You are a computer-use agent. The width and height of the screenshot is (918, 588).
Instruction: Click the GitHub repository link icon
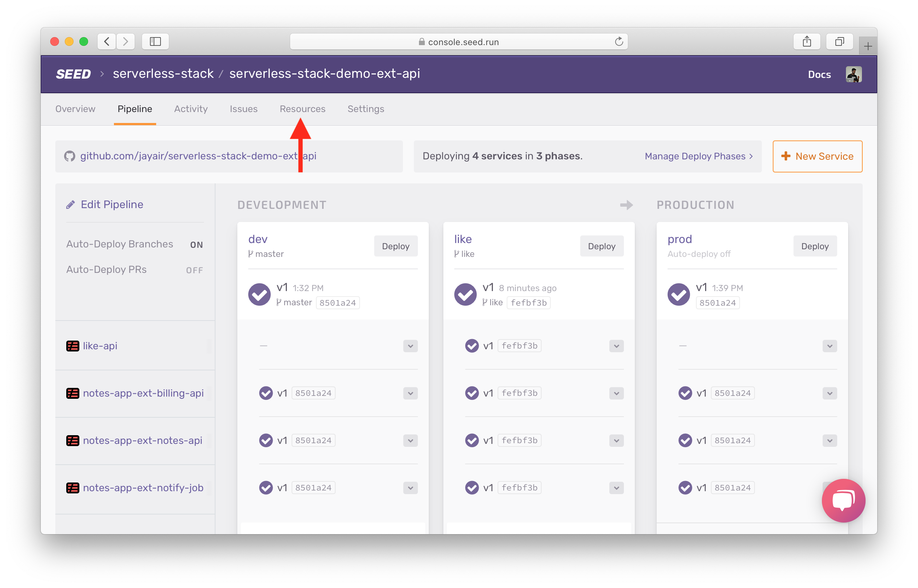[x=68, y=156]
